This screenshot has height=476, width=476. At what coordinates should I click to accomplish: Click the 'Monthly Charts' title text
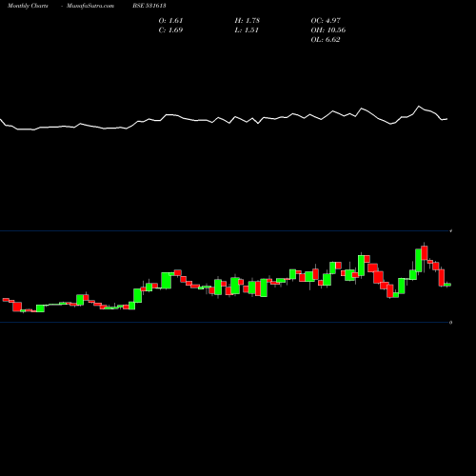(x=28, y=6)
